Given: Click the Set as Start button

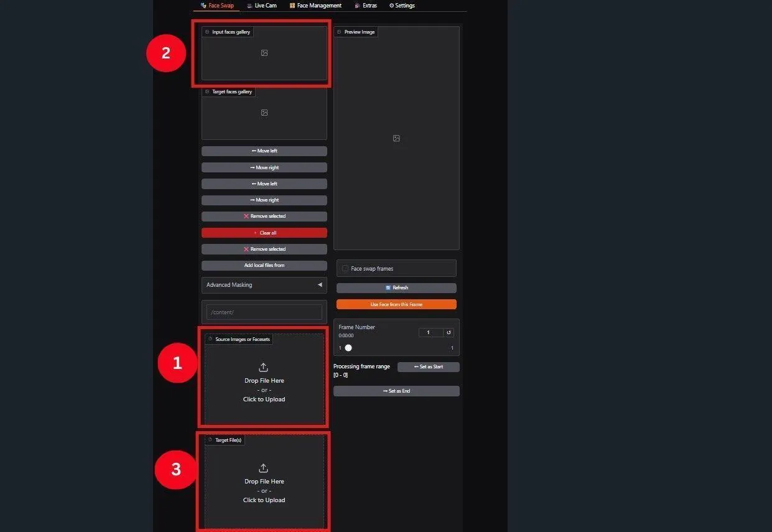Looking at the screenshot, I should (429, 367).
